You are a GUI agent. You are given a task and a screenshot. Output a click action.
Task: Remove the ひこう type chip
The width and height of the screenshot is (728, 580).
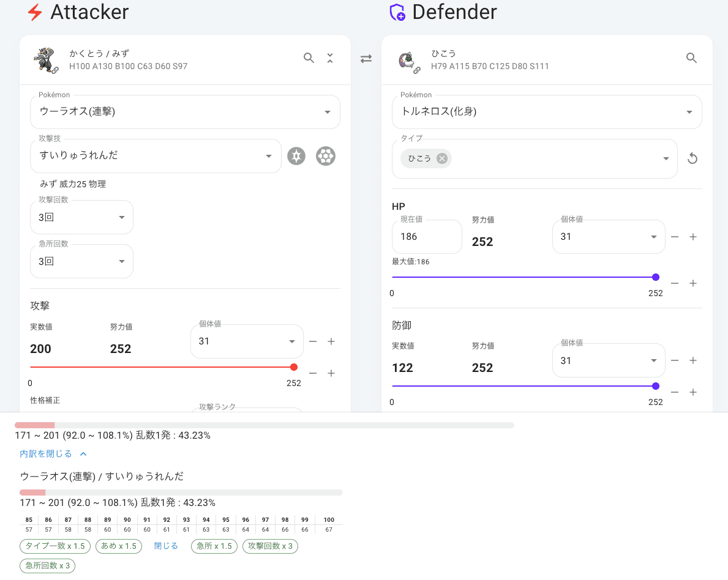[x=442, y=158]
